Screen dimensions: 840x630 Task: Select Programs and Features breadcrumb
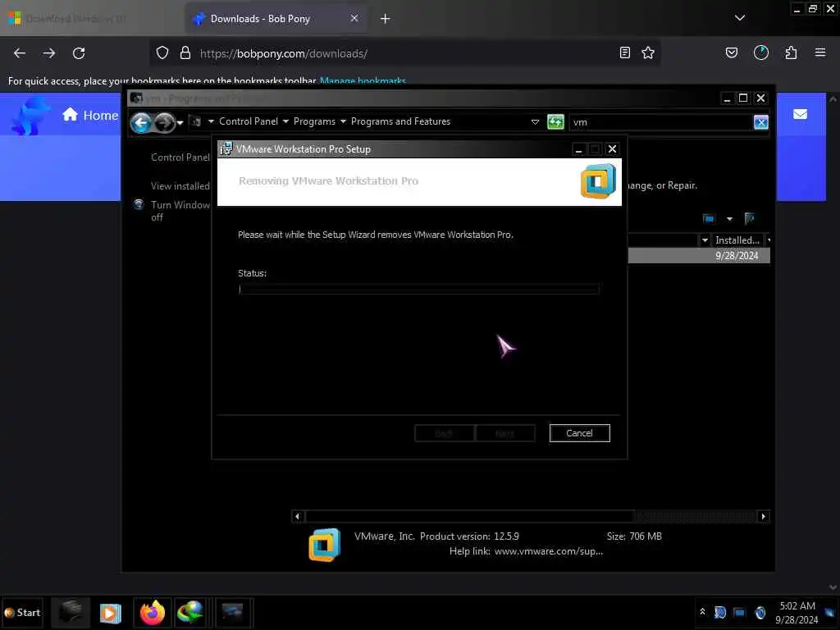tap(400, 121)
